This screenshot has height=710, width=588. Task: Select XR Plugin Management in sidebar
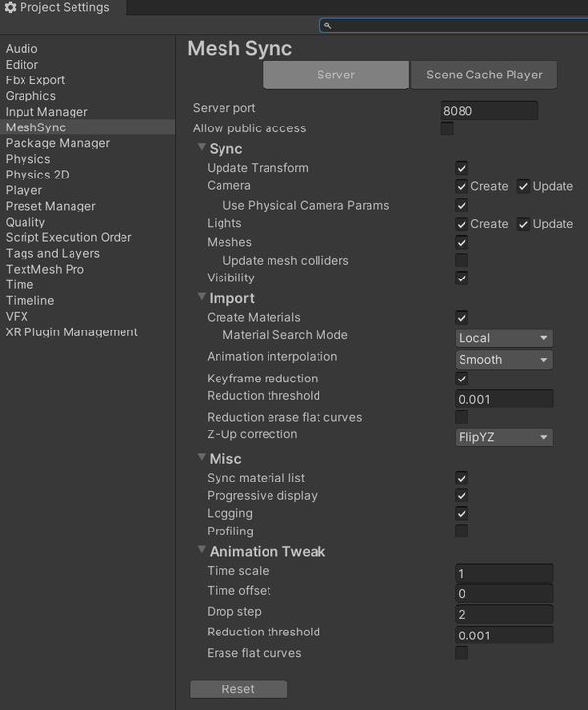coord(72,331)
